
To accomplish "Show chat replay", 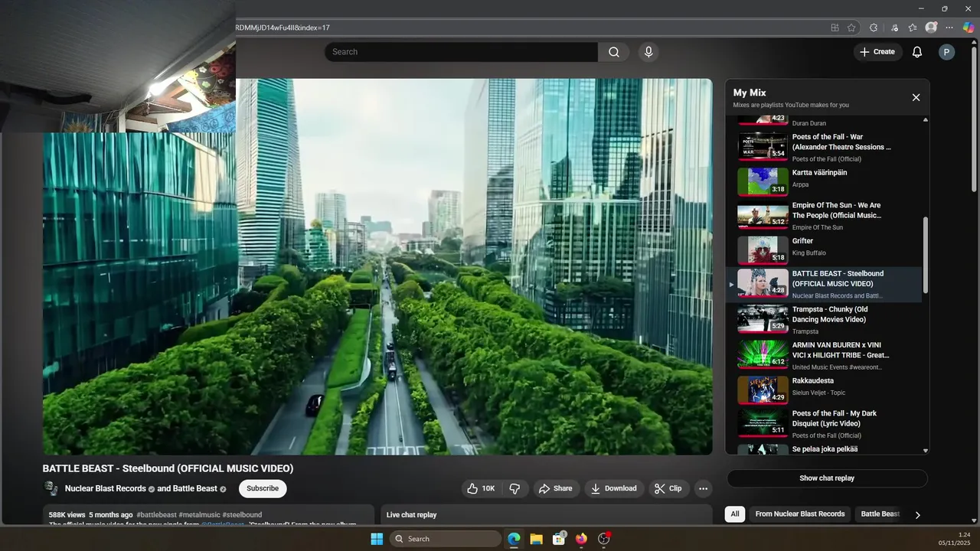I will pyautogui.click(x=827, y=478).
